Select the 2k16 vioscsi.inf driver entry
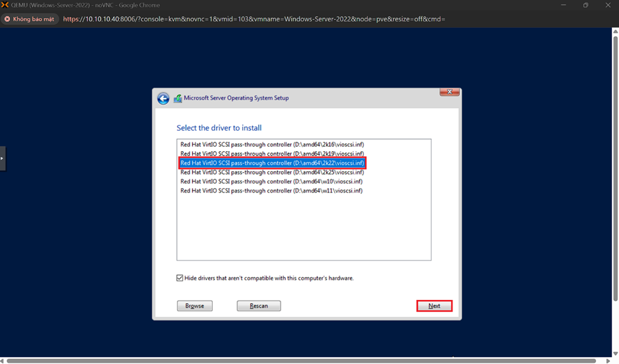 272,145
